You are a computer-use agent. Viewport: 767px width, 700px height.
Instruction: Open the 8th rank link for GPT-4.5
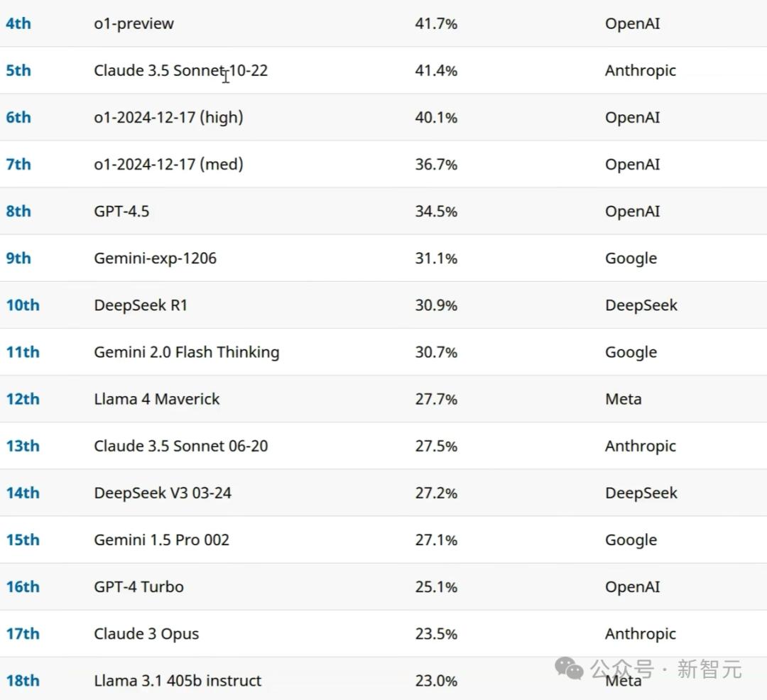click(x=18, y=211)
